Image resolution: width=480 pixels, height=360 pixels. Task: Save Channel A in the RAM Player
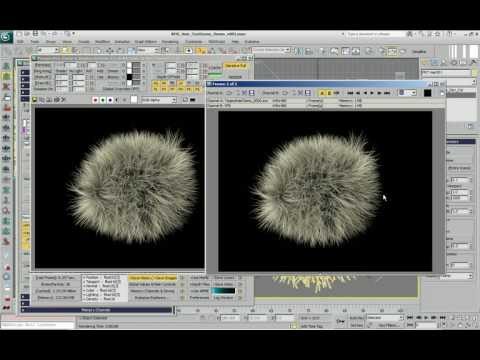252,93
